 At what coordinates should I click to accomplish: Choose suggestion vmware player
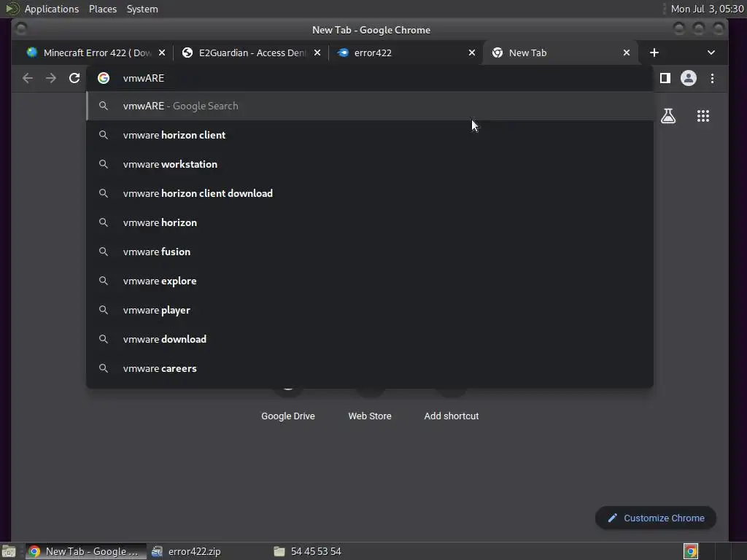tap(369, 309)
